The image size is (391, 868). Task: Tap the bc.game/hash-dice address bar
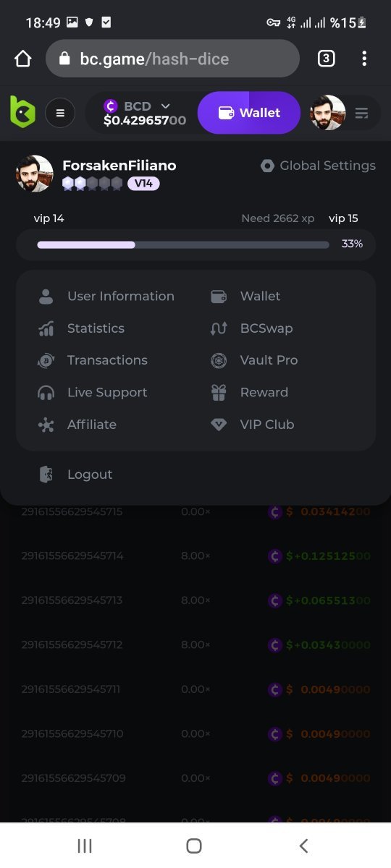pos(172,59)
